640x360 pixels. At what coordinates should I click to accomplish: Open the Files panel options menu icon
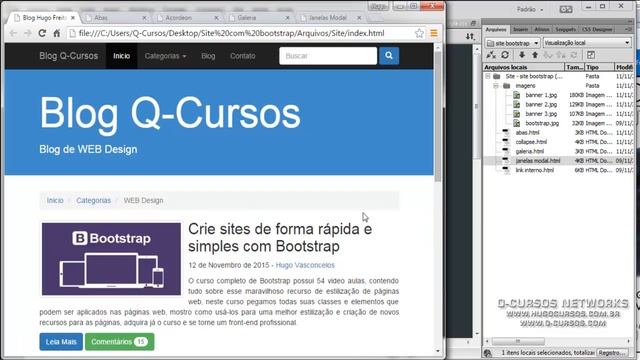tap(628, 29)
